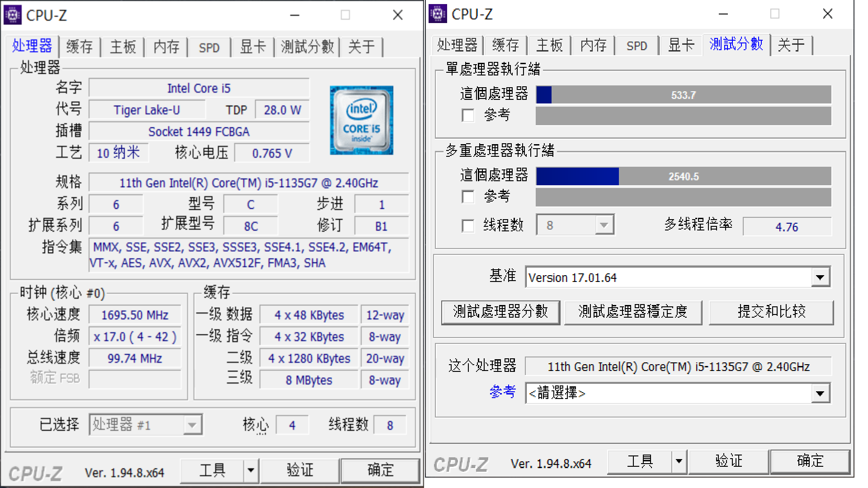Image resolution: width=868 pixels, height=488 pixels.
Task: Expand the <請選擇> reference processor dropdown
Action: coord(820,394)
